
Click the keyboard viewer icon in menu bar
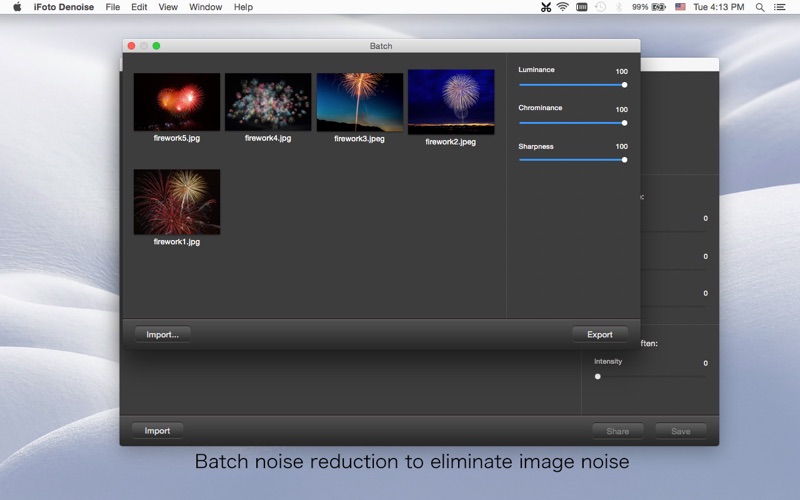(x=582, y=7)
